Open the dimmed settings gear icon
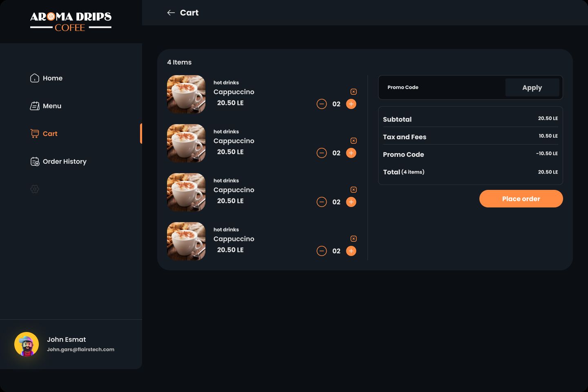This screenshot has width=588, height=392. click(35, 189)
